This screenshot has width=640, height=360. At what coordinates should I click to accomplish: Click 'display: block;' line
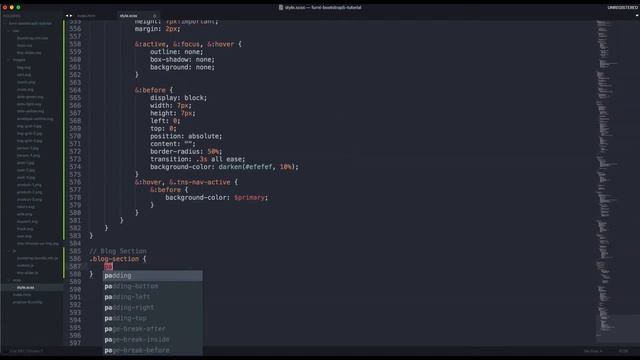click(x=178, y=98)
